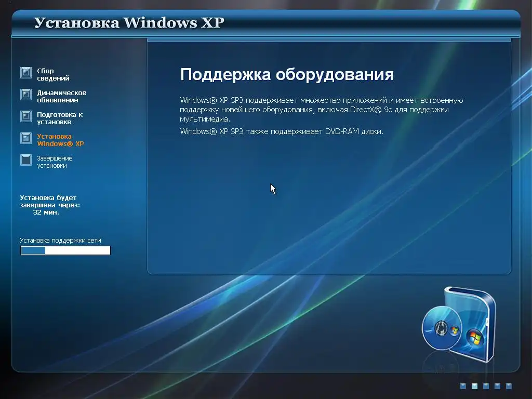532x399 pixels.
Task: Click the step icon beside Сбор сведений
Action: (26, 73)
